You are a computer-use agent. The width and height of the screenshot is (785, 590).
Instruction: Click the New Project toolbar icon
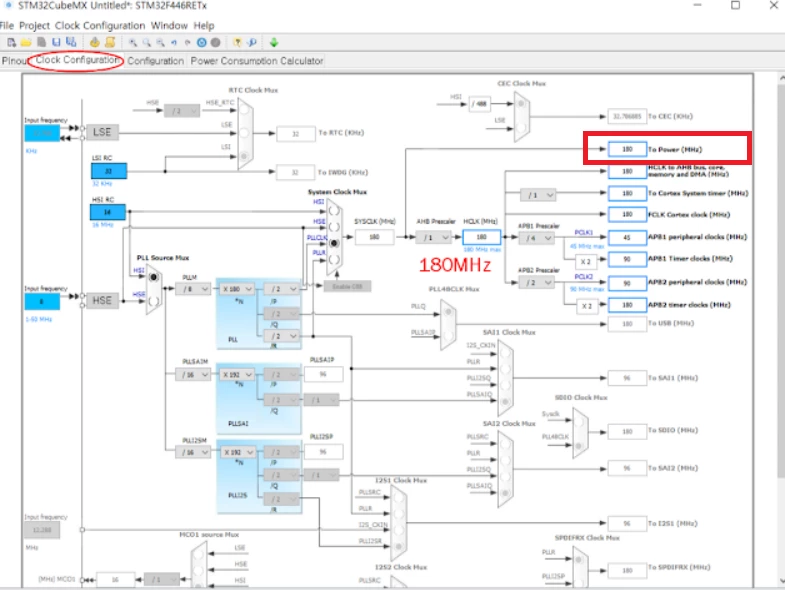coord(12,43)
